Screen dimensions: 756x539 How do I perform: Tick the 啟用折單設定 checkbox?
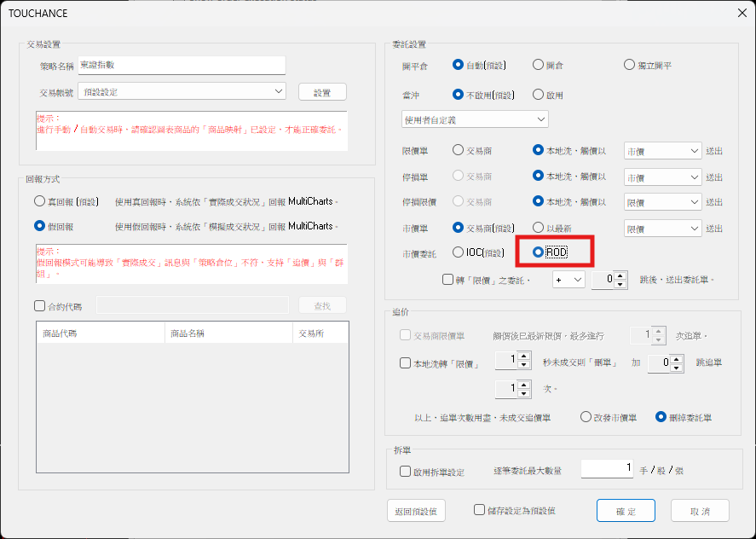click(x=406, y=471)
